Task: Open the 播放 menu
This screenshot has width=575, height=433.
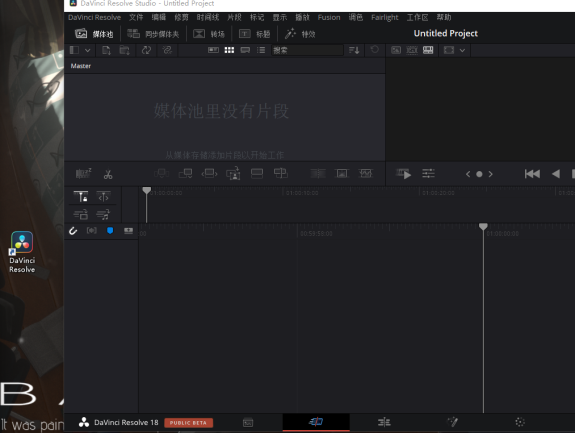Action: [x=303, y=17]
